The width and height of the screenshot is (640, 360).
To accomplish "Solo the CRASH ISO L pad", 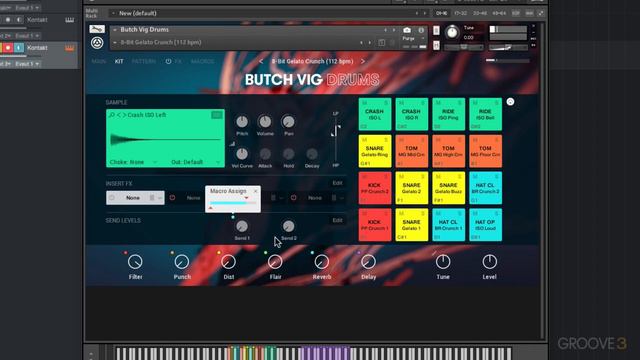I will [386, 103].
